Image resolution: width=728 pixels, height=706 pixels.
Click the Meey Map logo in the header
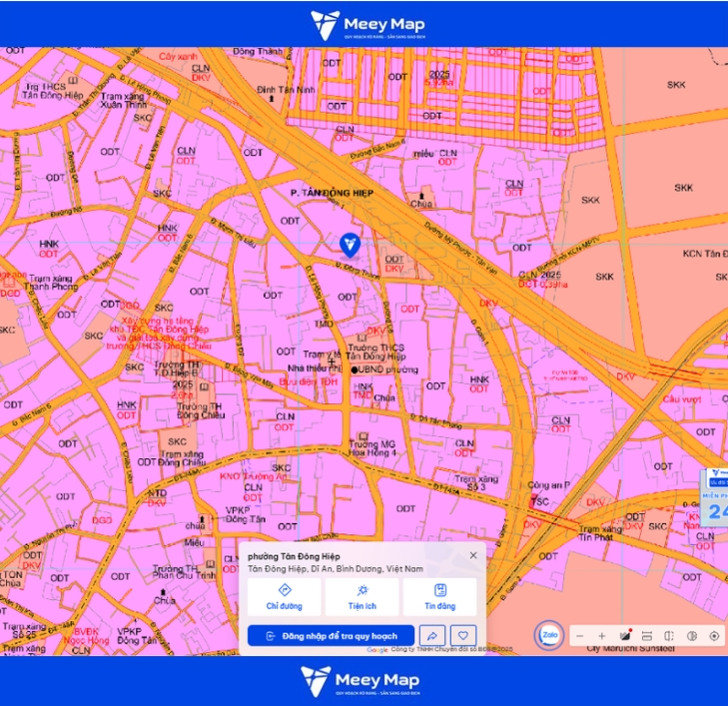point(367,25)
